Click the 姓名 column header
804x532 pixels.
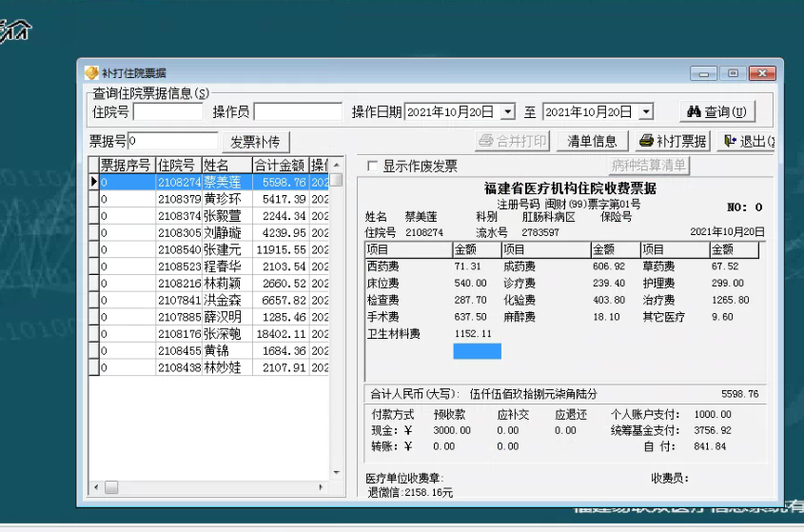[227, 166]
